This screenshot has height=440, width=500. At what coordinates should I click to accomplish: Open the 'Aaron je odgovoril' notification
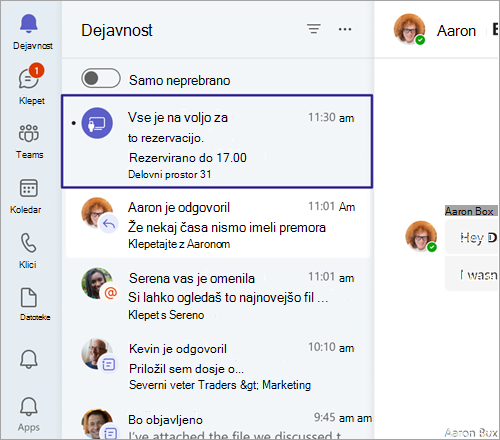tap(218, 225)
